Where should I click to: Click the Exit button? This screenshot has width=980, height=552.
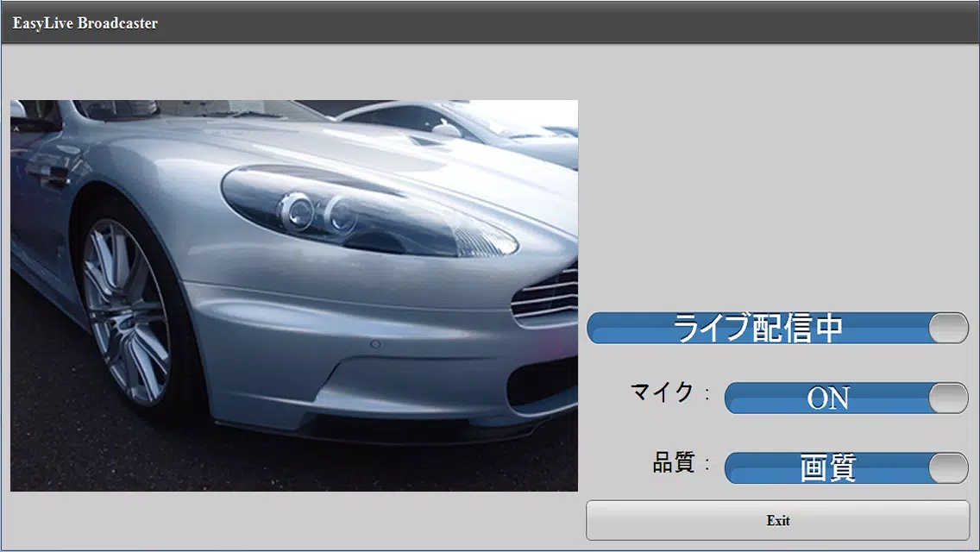pos(777,520)
